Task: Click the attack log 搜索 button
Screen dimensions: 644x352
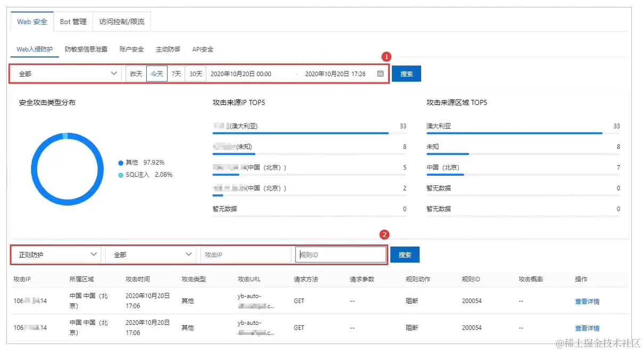Action: point(405,255)
